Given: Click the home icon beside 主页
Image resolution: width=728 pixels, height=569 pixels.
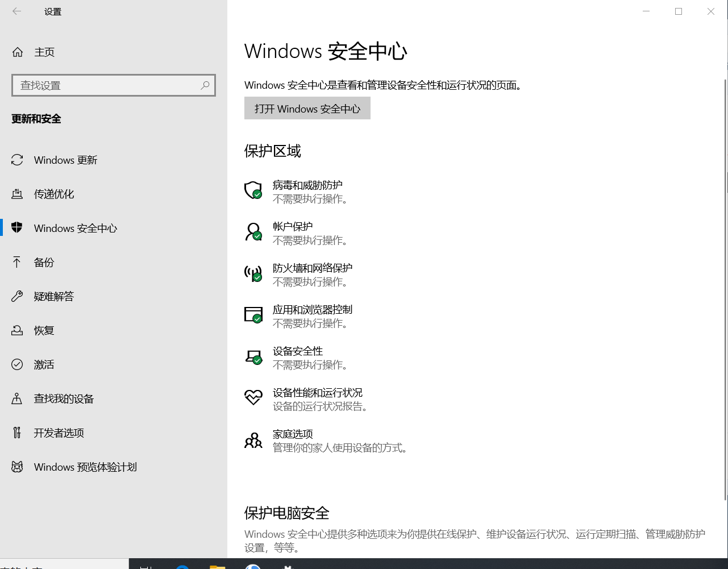Looking at the screenshot, I should coord(18,52).
